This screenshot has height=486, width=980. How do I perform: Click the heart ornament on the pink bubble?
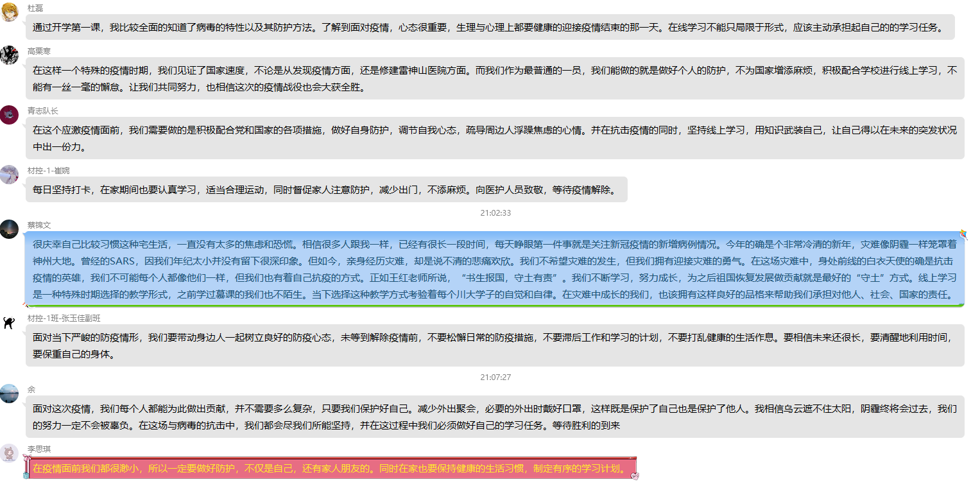pos(635,476)
